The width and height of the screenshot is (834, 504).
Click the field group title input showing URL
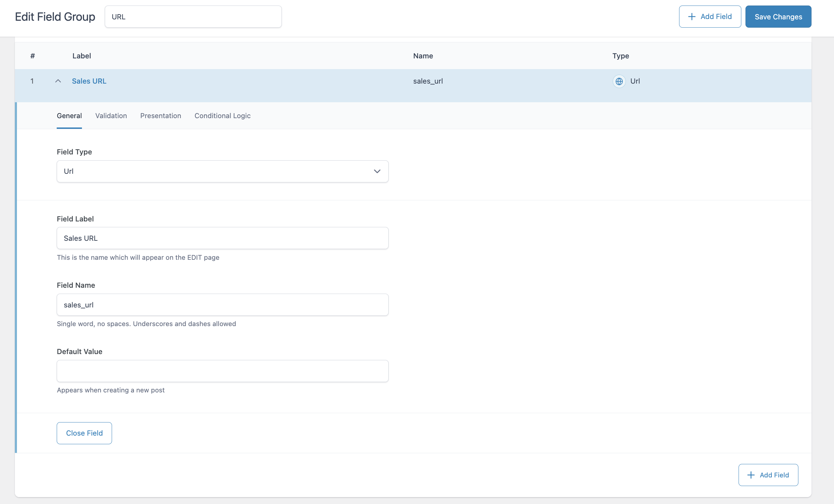pos(193,16)
